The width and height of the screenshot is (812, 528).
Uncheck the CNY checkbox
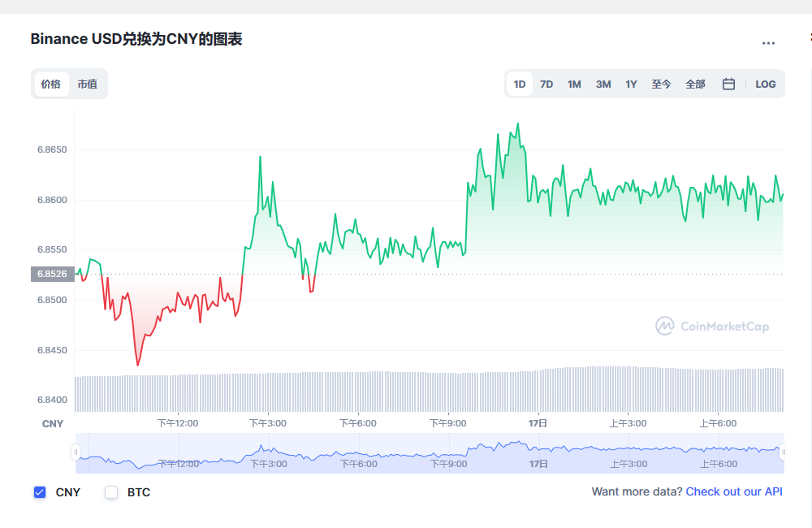coord(40,492)
